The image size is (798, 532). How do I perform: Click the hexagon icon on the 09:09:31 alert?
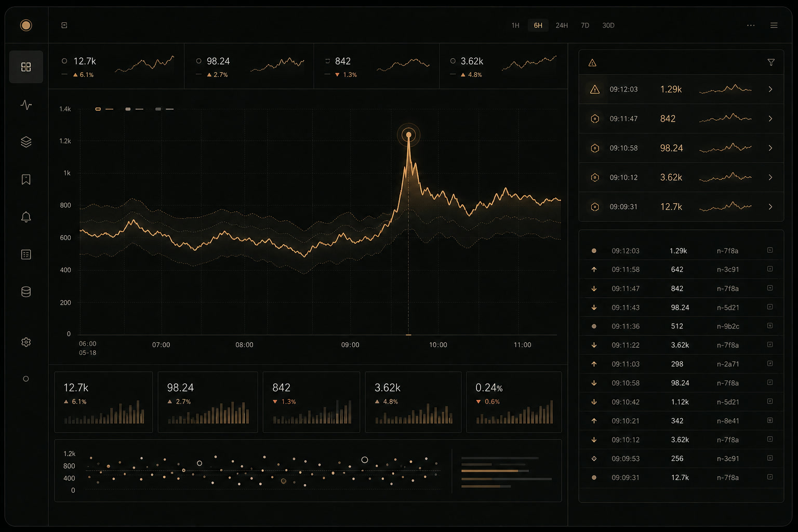coord(595,207)
